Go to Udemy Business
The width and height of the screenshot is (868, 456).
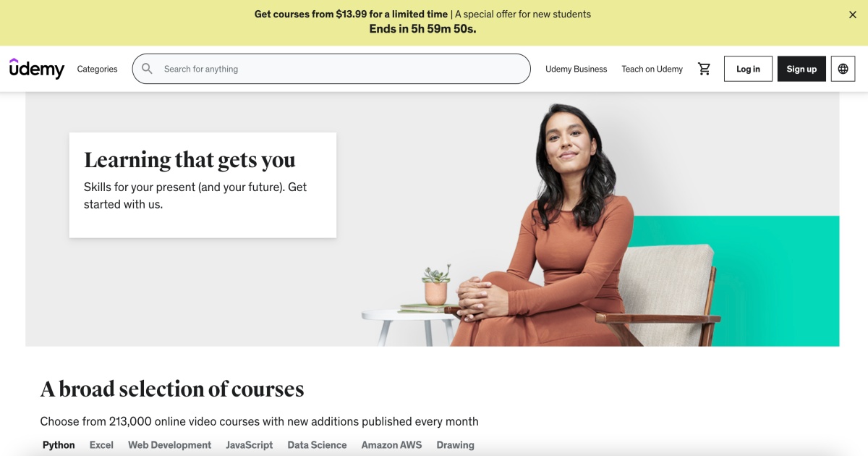click(x=576, y=69)
